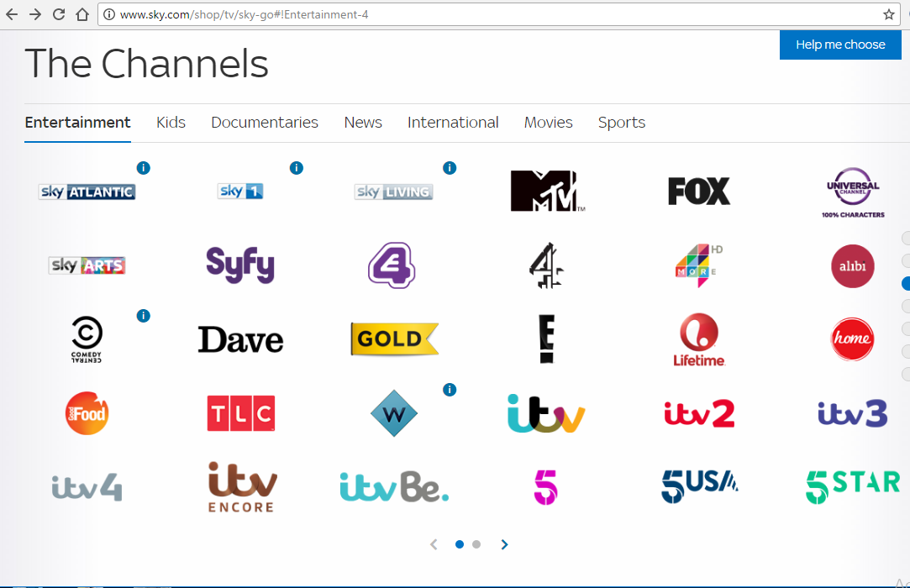Select the Channel 4 logo
The image size is (910, 588).
(x=546, y=265)
